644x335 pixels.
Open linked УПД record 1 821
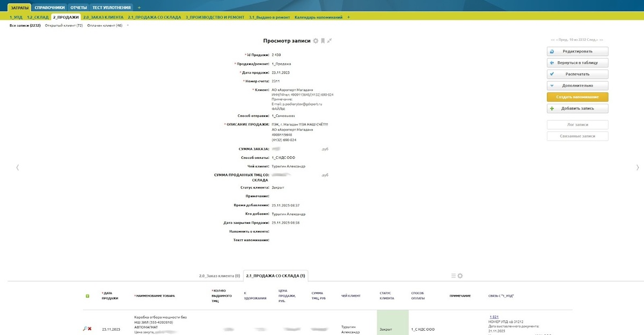click(x=494, y=317)
